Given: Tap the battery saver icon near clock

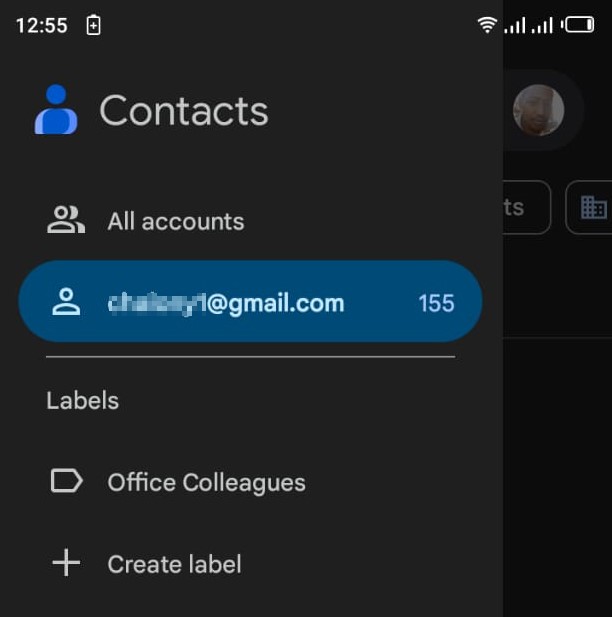Looking at the screenshot, I should [93, 25].
